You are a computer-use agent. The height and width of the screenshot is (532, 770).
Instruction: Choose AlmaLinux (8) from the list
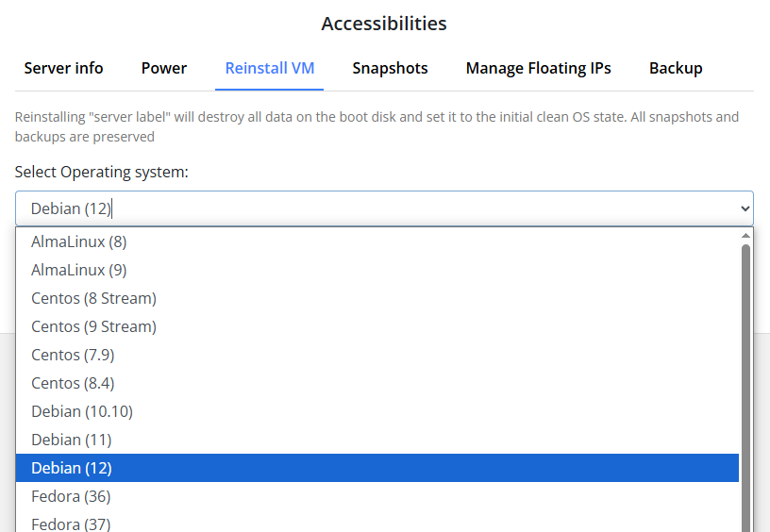[x=79, y=241]
